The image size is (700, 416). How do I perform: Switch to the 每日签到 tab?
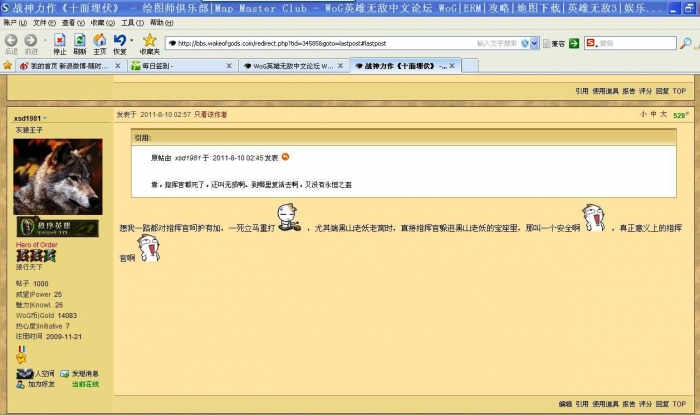(x=180, y=66)
